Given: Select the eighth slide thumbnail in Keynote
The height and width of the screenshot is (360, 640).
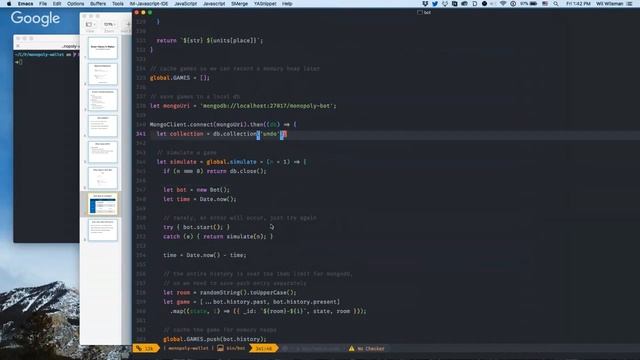Looking at the screenshot, I should pyautogui.click(x=102, y=230).
